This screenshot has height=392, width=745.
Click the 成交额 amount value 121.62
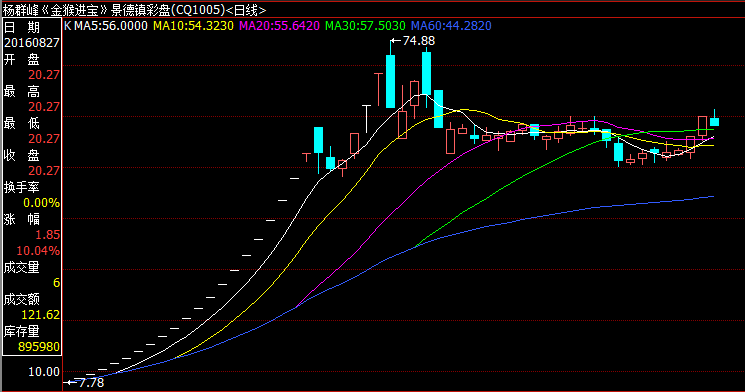click(x=40, y=315)
